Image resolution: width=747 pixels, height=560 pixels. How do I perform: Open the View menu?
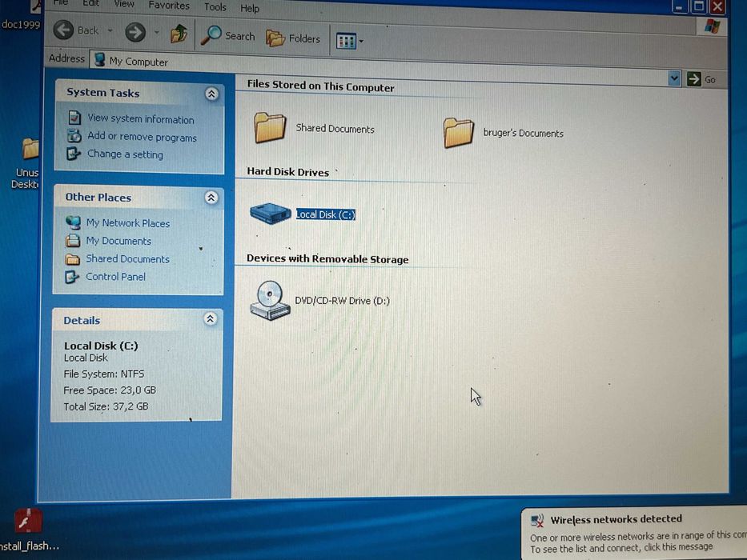(x=124, y=4)
